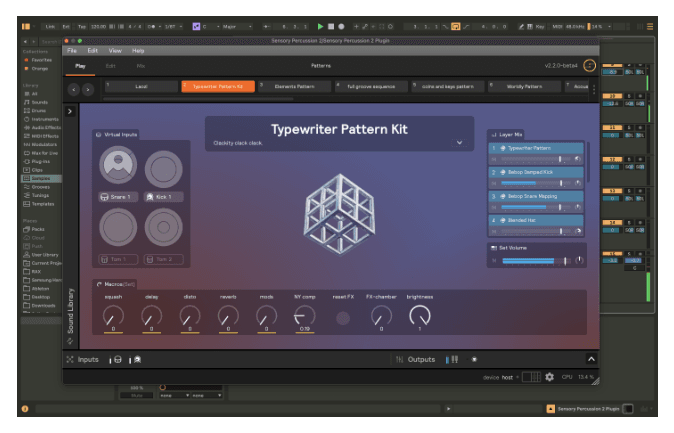Select the Worldly Pattern kit slot
Viewport: 674px width, 433px height.
[x=524, y=86]
